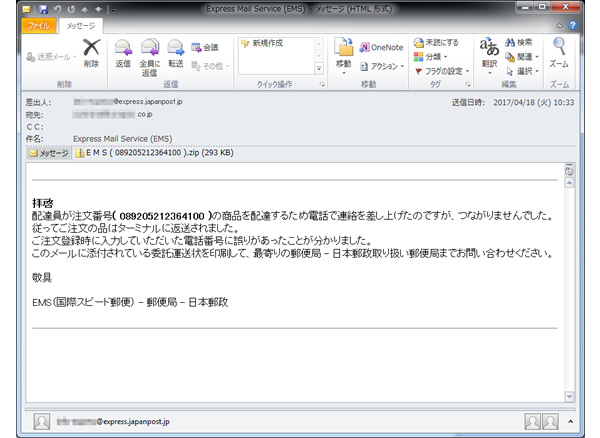
Task: Open Junk Mail (迷惑メール) dropdown
Action: coord(51,57)
